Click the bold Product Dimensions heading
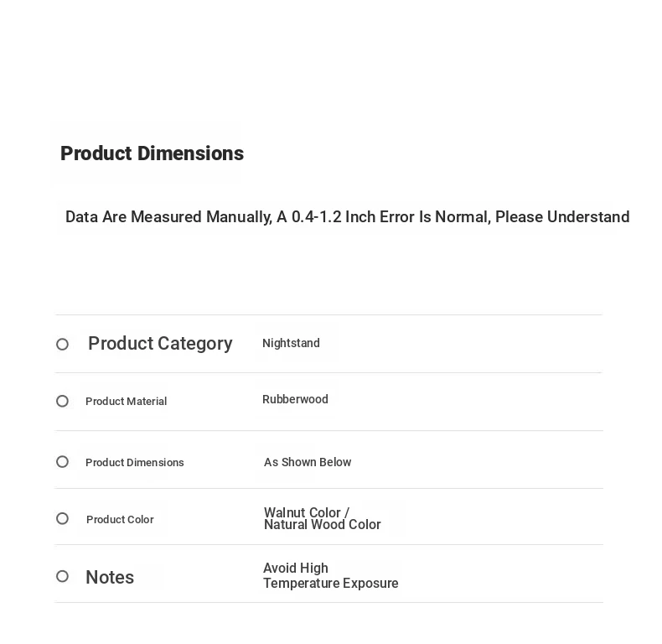The height and width of the screenshot is (644, 662). [152, 153]
